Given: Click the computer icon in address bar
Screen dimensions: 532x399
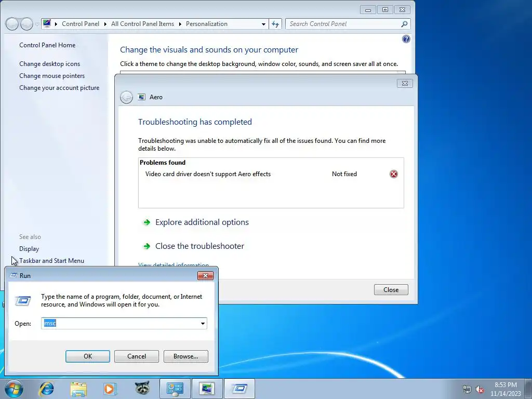Looking at the screenshot, I should 47,24.
